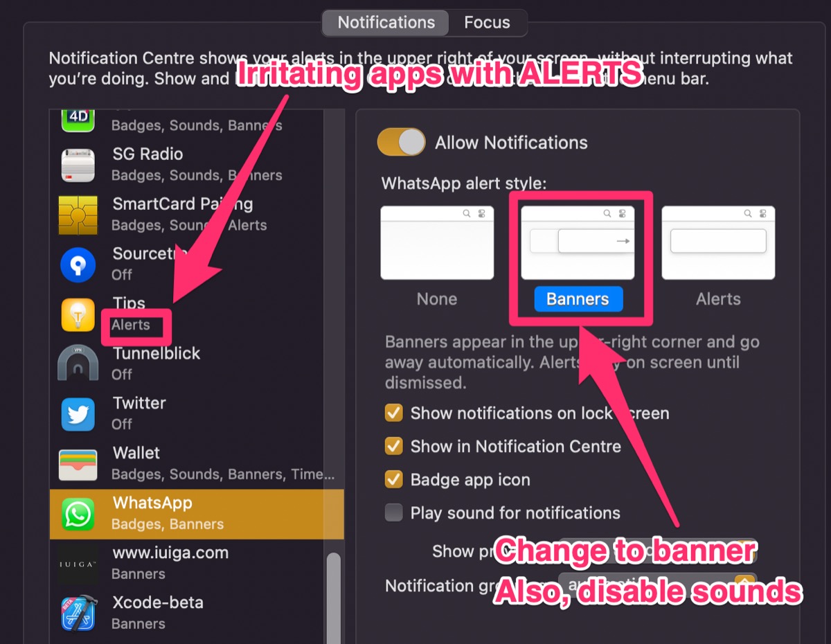Open the Notification grouping dropdown
Screen dimensions: 831x644
(656, 585)
